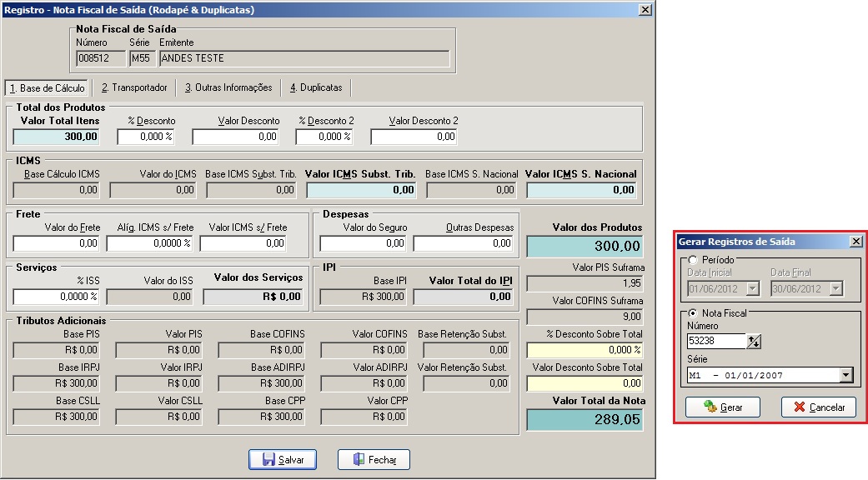Screen dimensions: 868x480
Task: Expand the Série combo box
Action: [845, 376]
